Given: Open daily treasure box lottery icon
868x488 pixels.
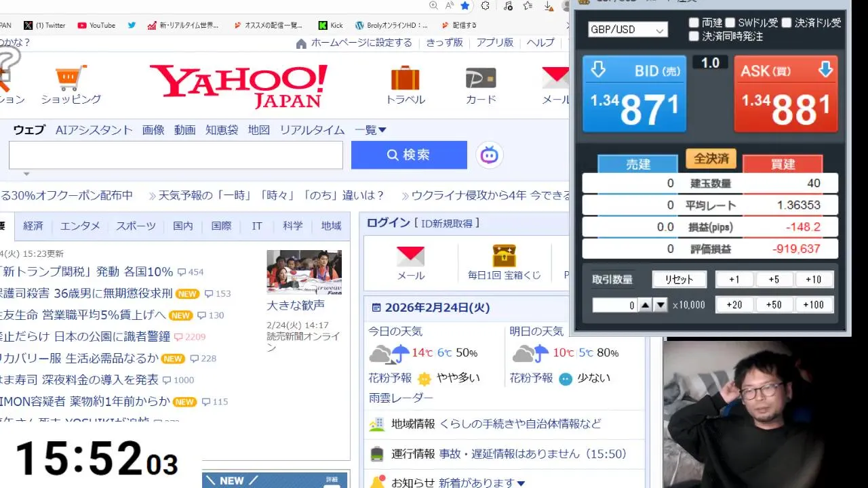Looking at the screenshot, I should coord(505,256).
